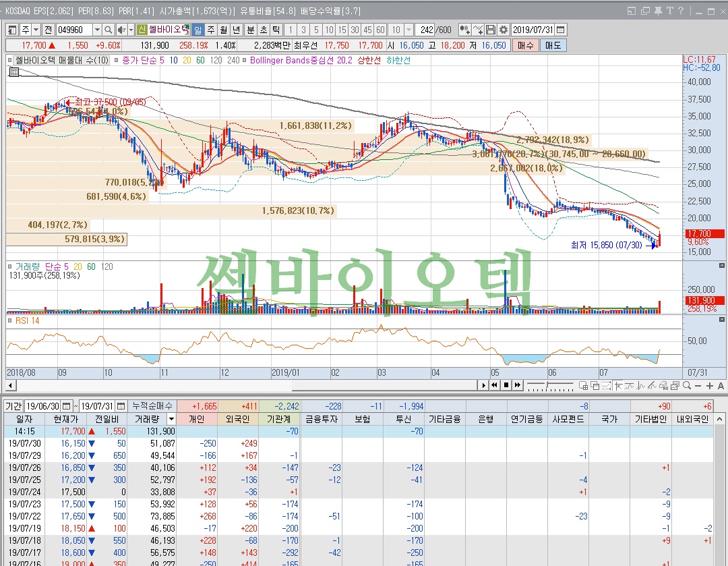Click the 외국인 column header
The image size is (728, 566).
tap(238, 419)
